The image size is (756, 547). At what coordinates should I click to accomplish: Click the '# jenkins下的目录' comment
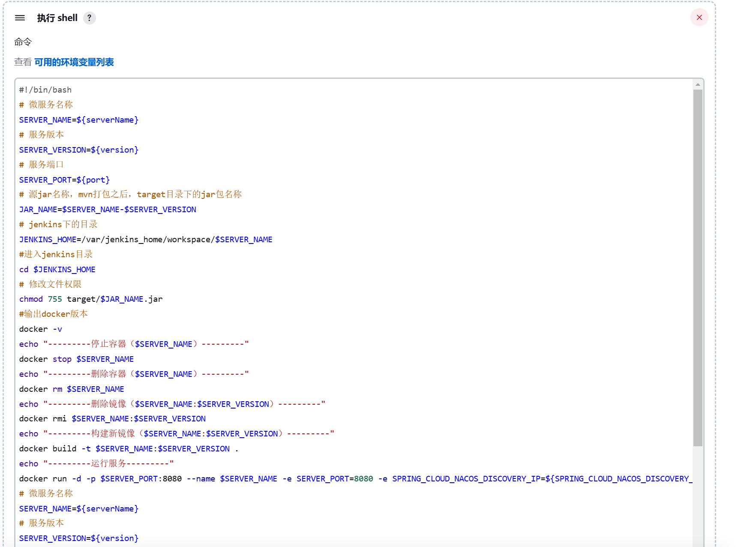[x=58, y=224]
